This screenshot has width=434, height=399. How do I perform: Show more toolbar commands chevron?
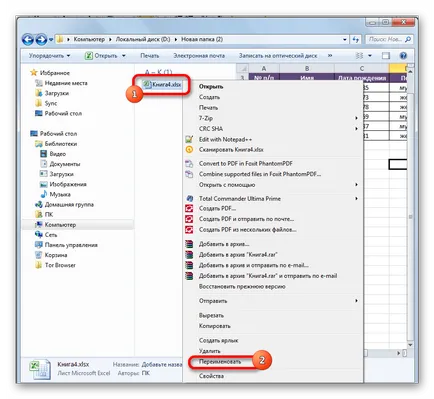point(330,56)
